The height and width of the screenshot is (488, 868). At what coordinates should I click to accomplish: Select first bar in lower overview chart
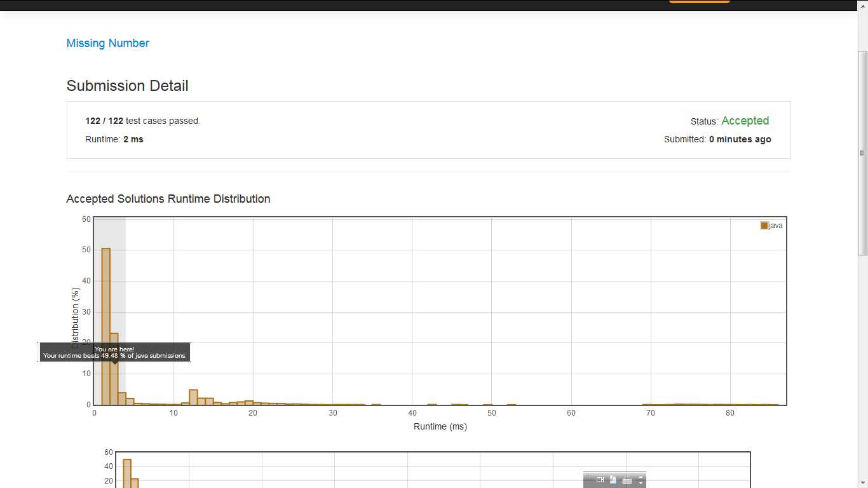(x=127, y=473)
